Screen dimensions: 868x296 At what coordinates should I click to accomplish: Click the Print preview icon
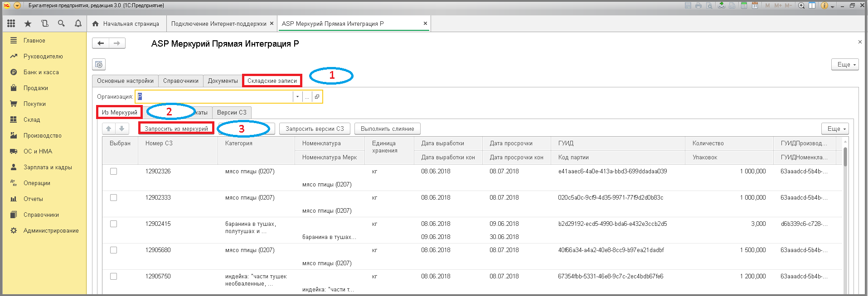[709, 5]
